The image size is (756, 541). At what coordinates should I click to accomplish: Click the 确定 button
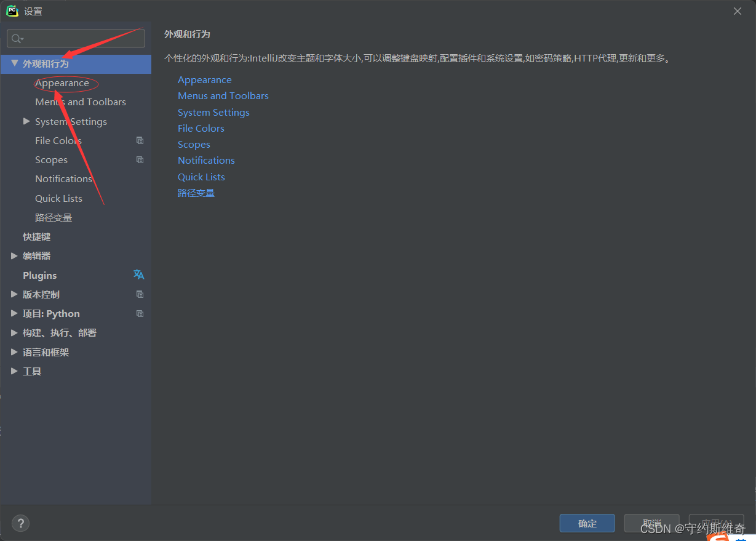tap(587, 523)
